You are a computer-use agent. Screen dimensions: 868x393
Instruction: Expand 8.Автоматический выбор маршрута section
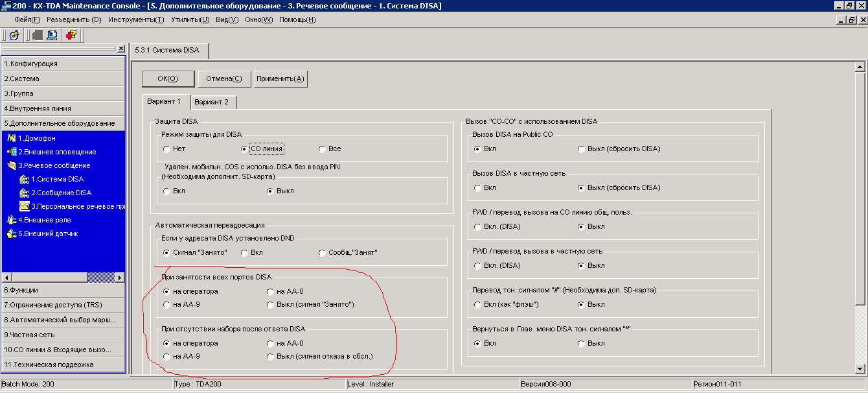click(x=63, y=320)
